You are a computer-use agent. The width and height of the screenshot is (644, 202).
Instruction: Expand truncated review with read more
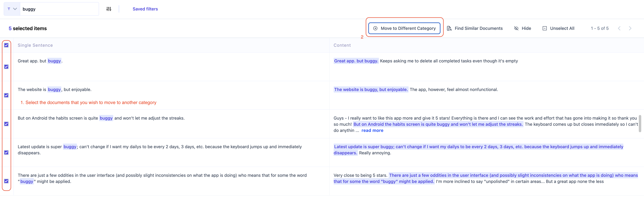372,130
